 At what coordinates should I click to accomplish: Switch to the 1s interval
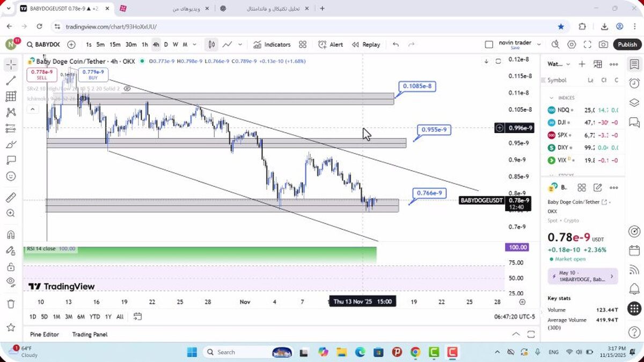(x=89, y=45)
